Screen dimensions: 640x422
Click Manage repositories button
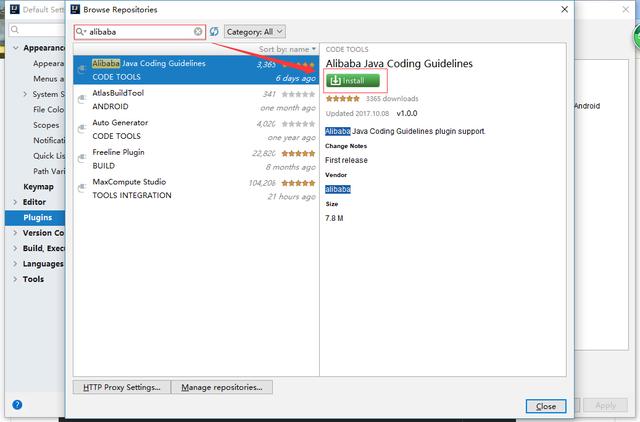pos(222,387)
